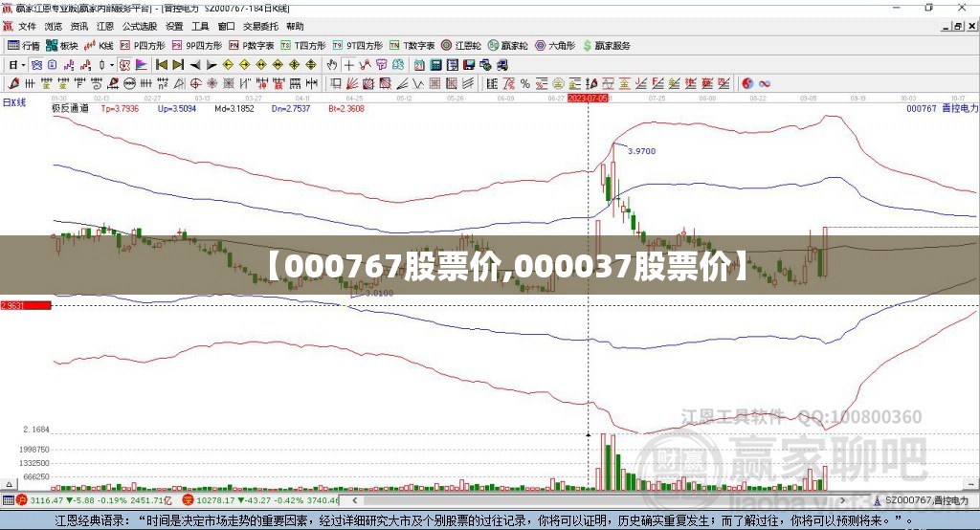
Task: Click the yin-yang icon in drawing toolbar
Action: pyautogui.click(x=747, y=84)
